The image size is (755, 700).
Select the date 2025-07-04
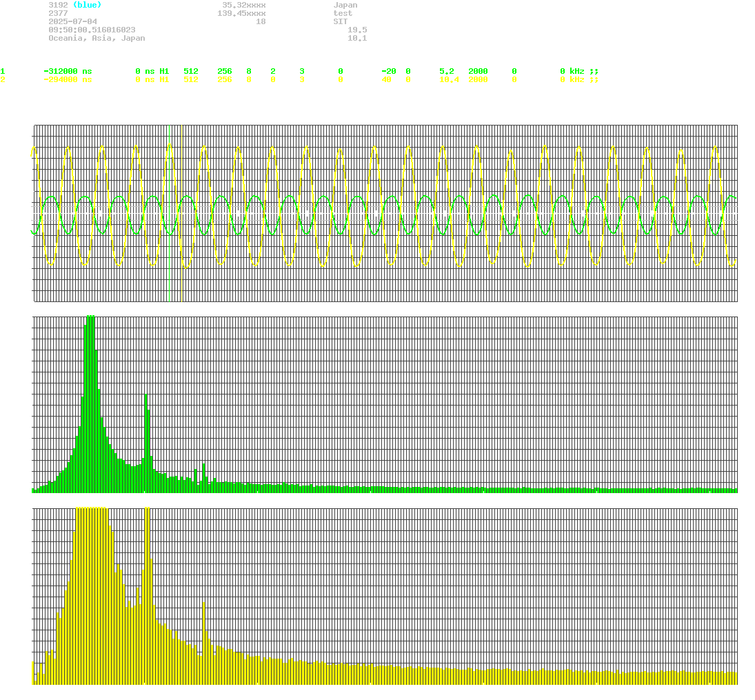[72, 21]
